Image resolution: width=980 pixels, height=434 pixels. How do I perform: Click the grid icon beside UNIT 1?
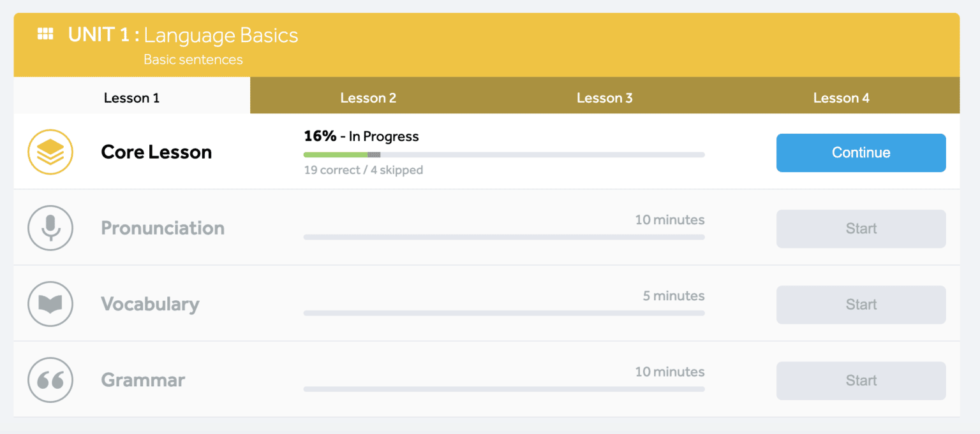pyautogui.click(x=45, y=34)
